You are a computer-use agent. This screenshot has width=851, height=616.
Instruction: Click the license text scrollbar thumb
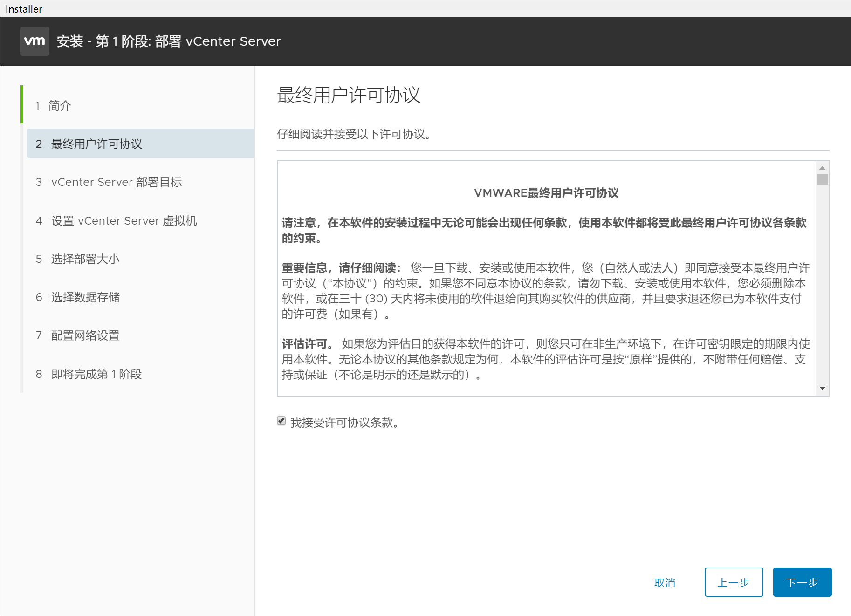click(x=822, y=179)
